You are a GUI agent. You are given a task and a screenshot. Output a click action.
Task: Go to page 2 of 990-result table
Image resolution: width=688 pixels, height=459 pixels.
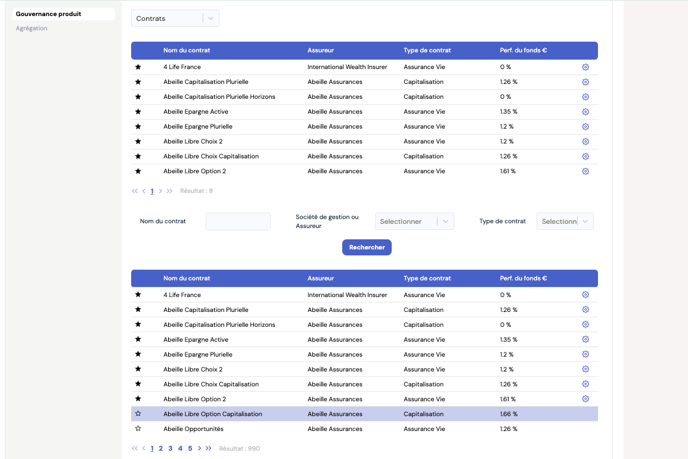click(x=161, y=448)
